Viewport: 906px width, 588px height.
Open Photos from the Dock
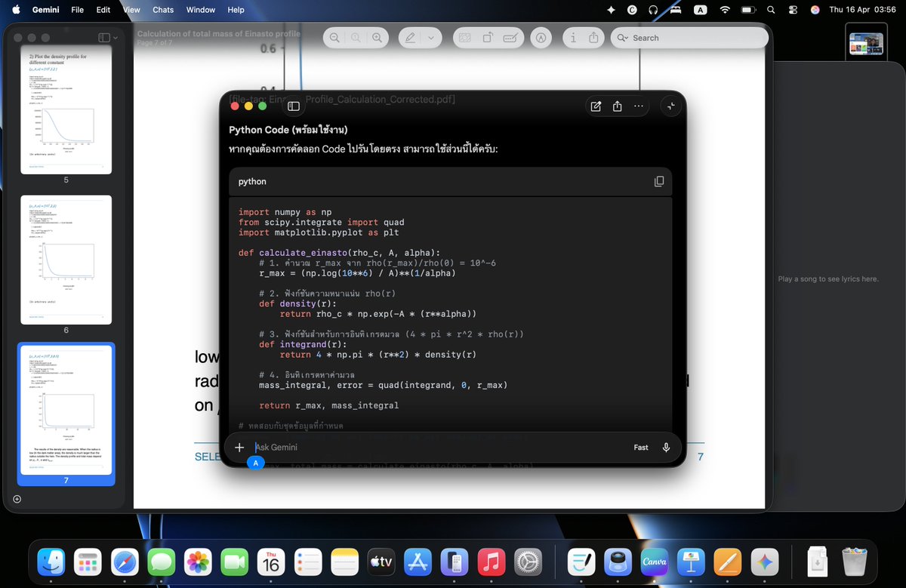click(199, 562)
